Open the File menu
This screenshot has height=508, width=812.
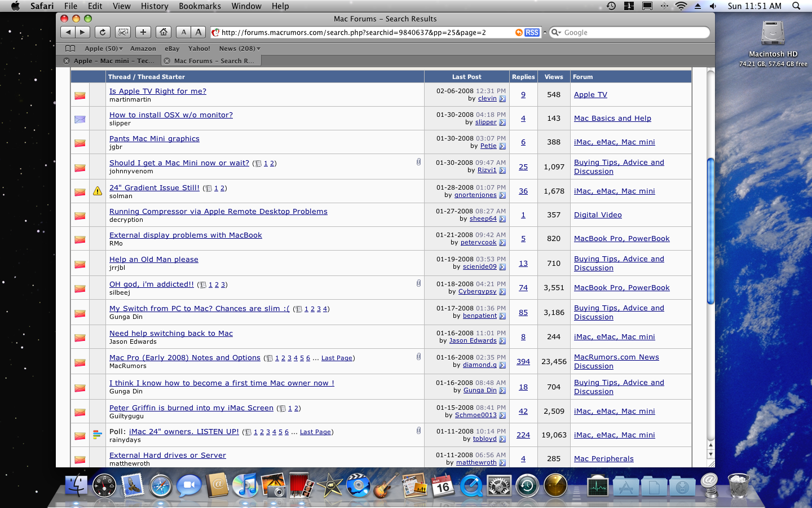70,6
